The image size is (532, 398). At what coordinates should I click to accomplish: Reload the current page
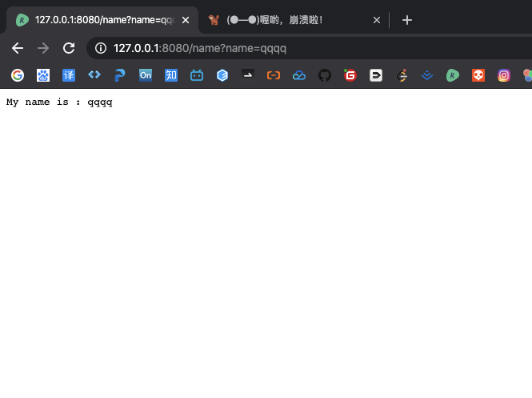(x=69, y=48)
